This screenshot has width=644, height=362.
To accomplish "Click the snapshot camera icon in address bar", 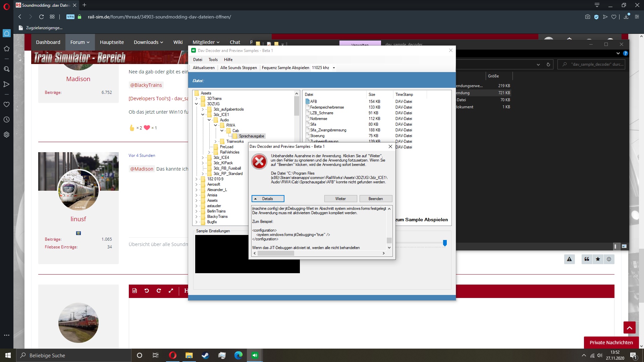I will coord(587,17).
